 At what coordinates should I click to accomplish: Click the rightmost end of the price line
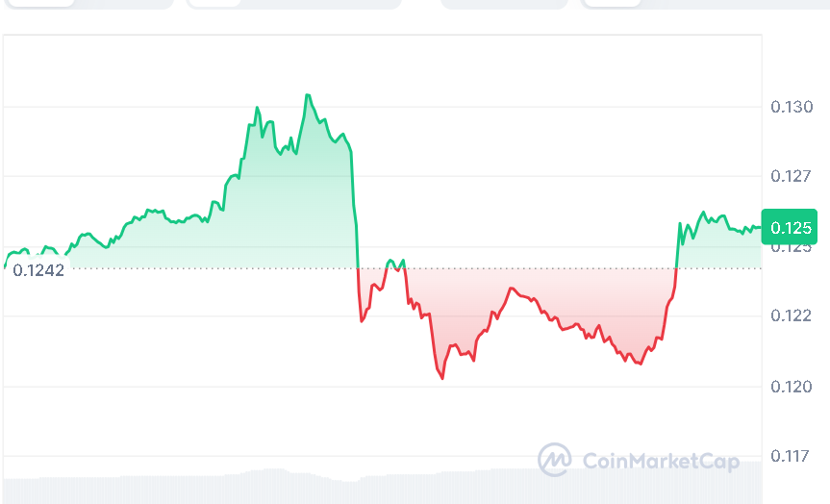tap(760, 227)
